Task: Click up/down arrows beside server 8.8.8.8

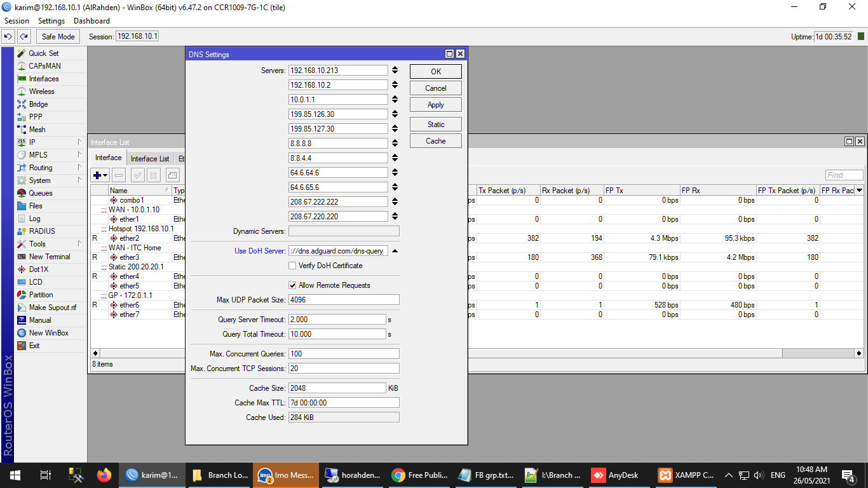Action: pos(395,144)
